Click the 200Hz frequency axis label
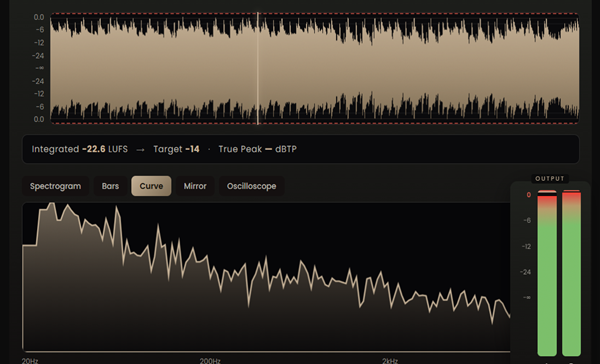This screenshot has height=364, width=600. tap(210, 361)
